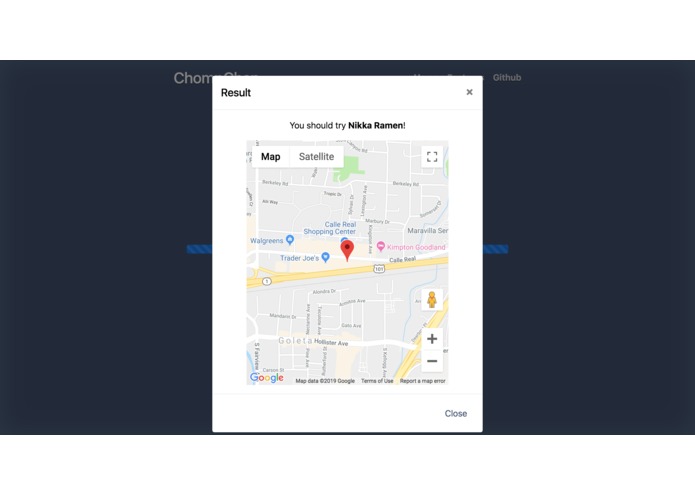Click the Hollister Ave street label
The width and height of the screenshot is (695, 494).
pyautogui.click(x=331, y=342)
